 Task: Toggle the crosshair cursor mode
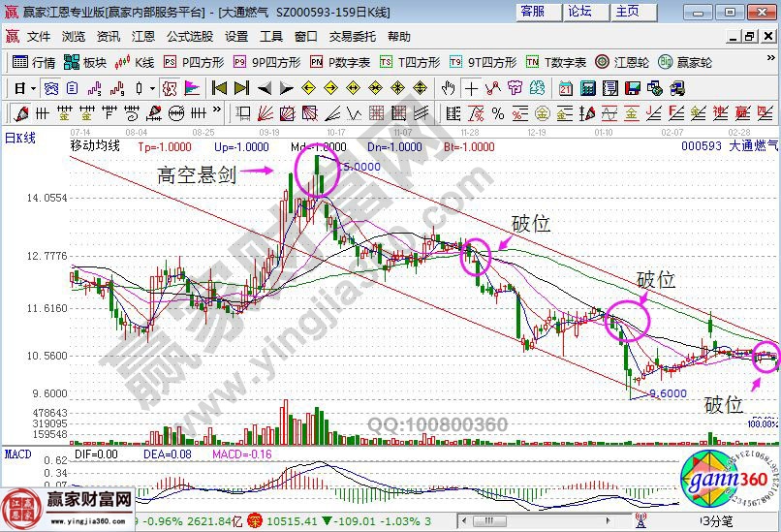click(471, 88)
